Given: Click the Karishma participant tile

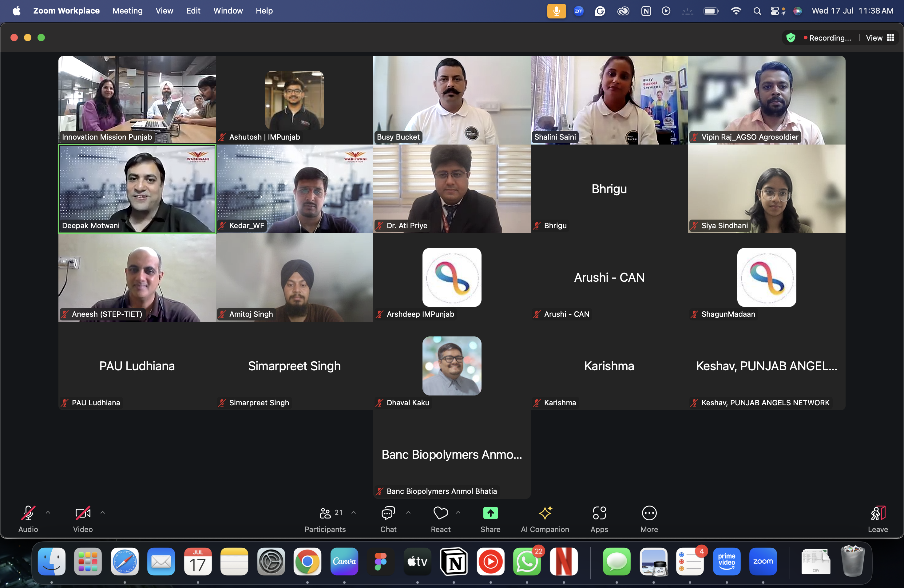Looking at the screenshot, I should coord(609,366).
